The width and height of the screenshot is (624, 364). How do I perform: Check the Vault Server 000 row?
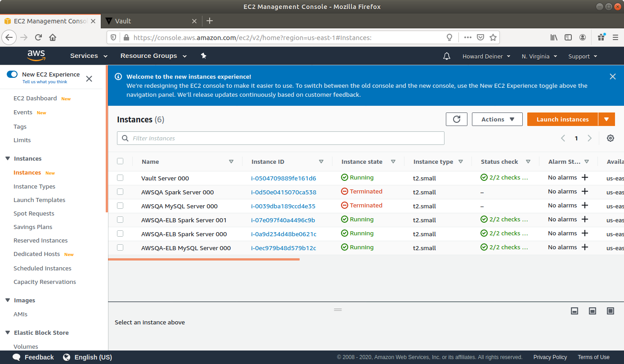[x=120, y=178]
